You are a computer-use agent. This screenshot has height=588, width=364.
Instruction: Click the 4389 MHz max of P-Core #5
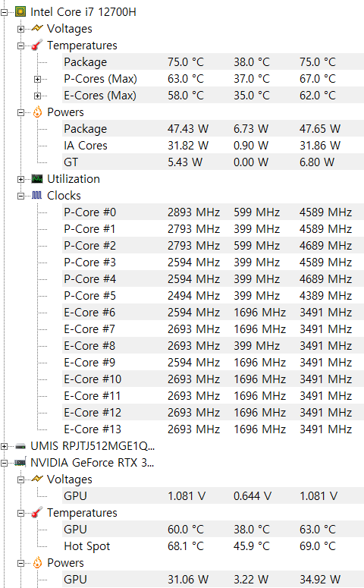click(325, 295)
